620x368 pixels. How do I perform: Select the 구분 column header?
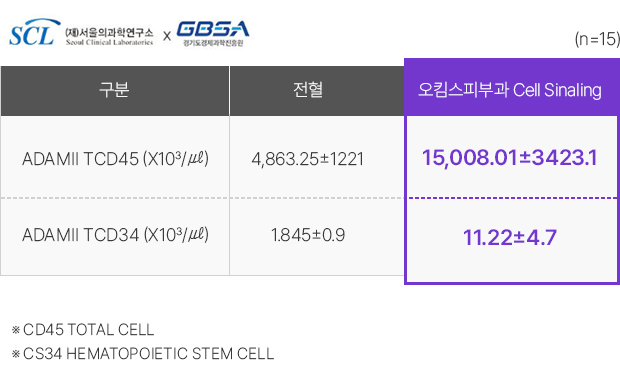coord(114,90)
